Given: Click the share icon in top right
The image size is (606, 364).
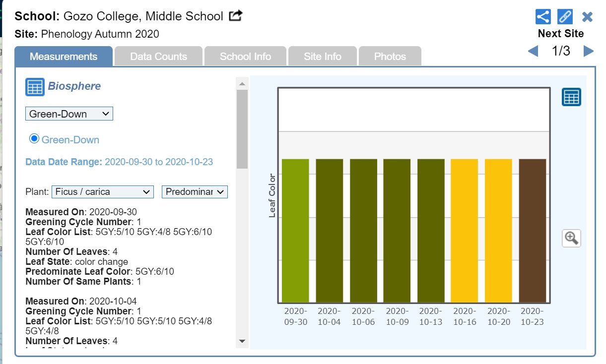Looking at the screenshot, I should click(x=543, y=16).
